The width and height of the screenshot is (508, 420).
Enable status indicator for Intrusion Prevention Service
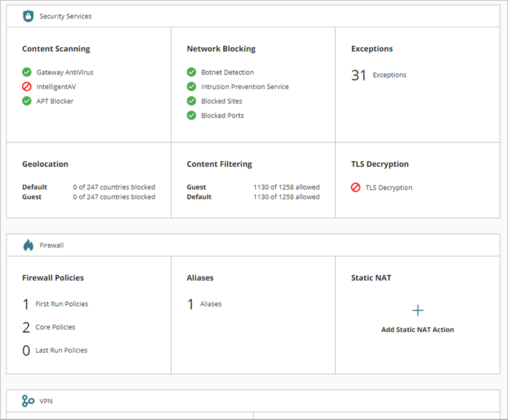pos(191,86)
